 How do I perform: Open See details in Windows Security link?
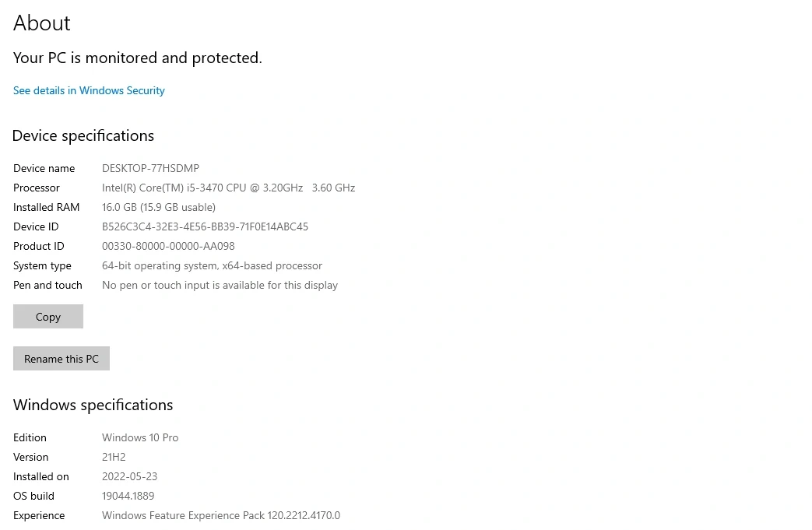89,90
